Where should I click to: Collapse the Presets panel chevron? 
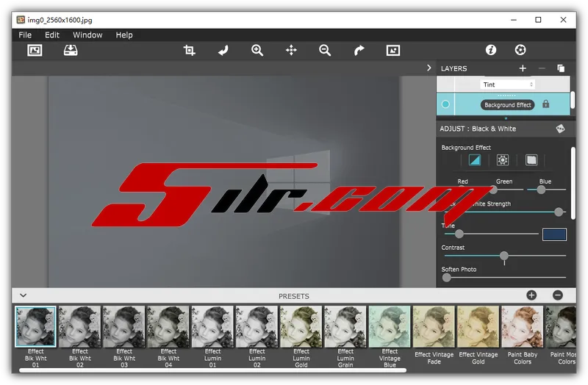click(23, 295)
